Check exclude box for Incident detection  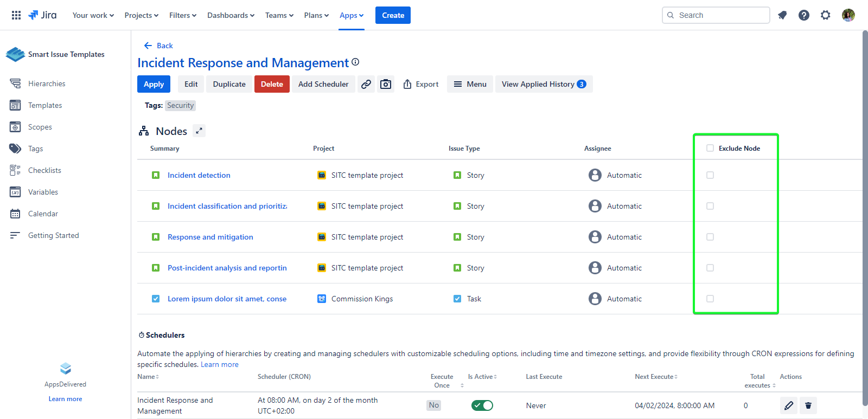[710, 175]
